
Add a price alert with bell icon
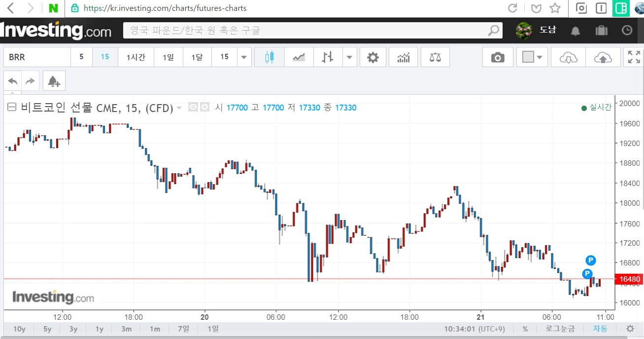(x=54, y=80)
